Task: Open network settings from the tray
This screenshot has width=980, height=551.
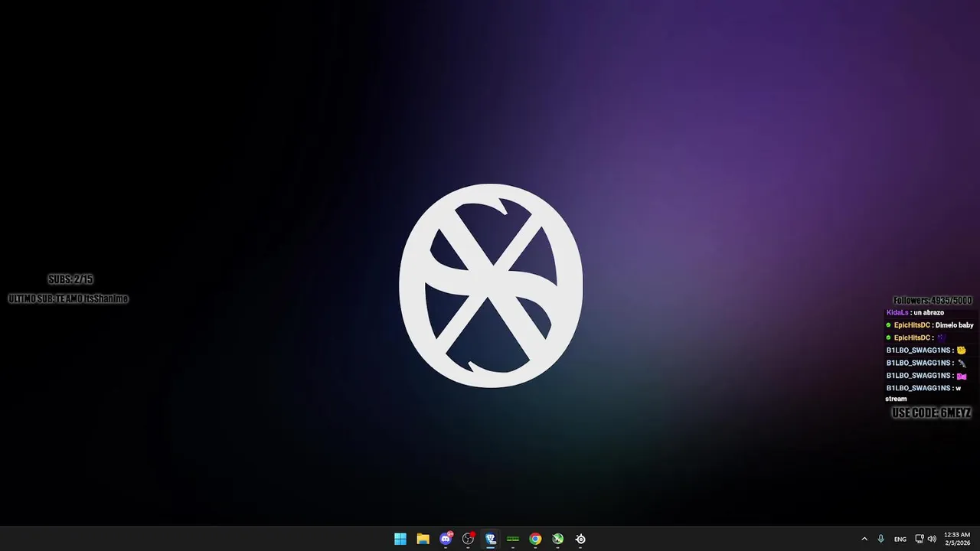Action: coord(920,539)
